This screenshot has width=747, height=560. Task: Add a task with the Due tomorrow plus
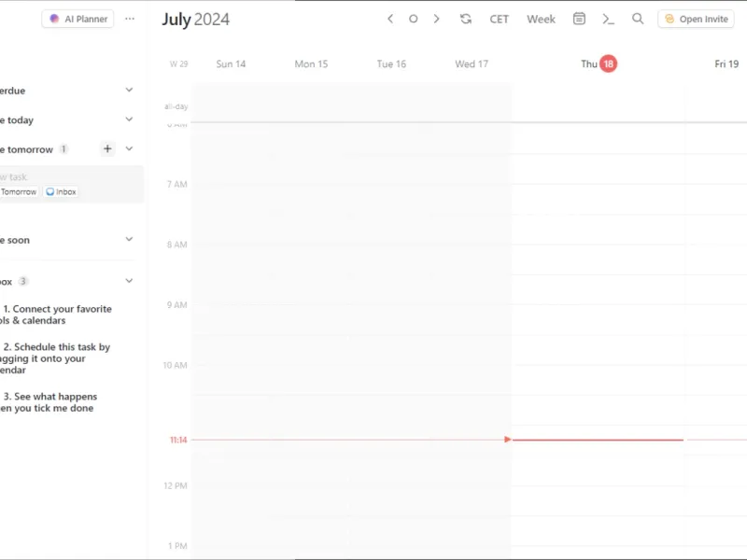coord(107,149)
